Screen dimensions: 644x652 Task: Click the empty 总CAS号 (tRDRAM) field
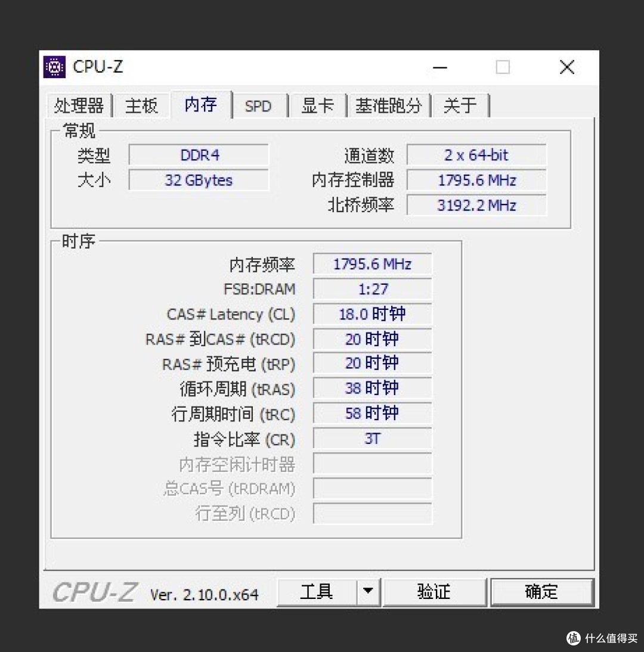[x=372, y=489]
